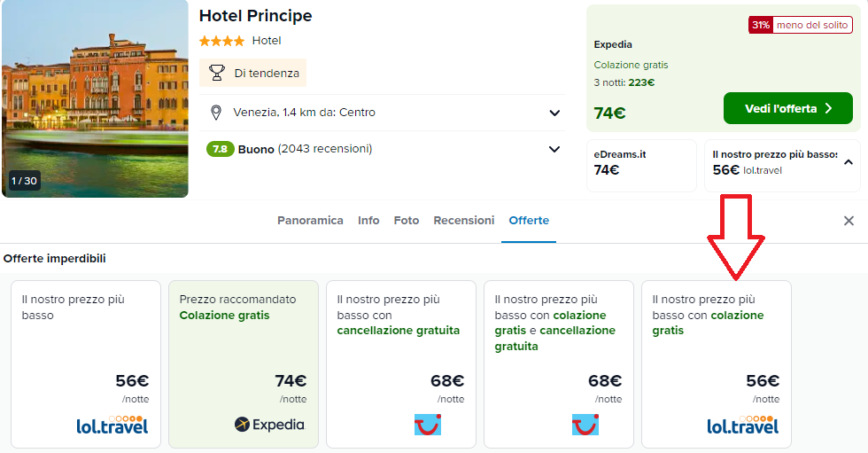The width and height of the screenshot is (868, 453).
Task: Open the hotel photo thumbnail gallery
Action: (95, 98)
